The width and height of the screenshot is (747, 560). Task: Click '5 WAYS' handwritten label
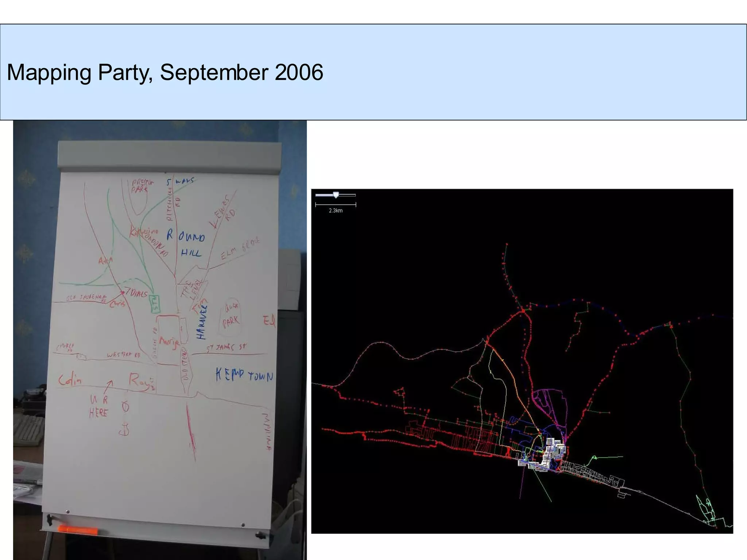180,181
